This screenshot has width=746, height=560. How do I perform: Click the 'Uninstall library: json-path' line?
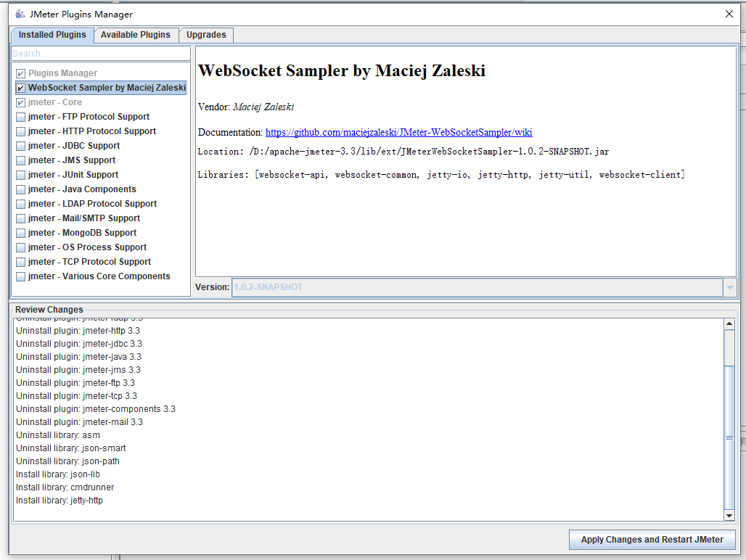[67, 461]
